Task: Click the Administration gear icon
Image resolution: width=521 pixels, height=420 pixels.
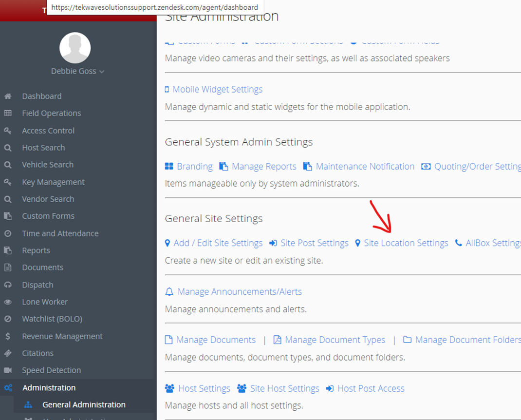Action: pyautogui.click(x=8, y=387)
